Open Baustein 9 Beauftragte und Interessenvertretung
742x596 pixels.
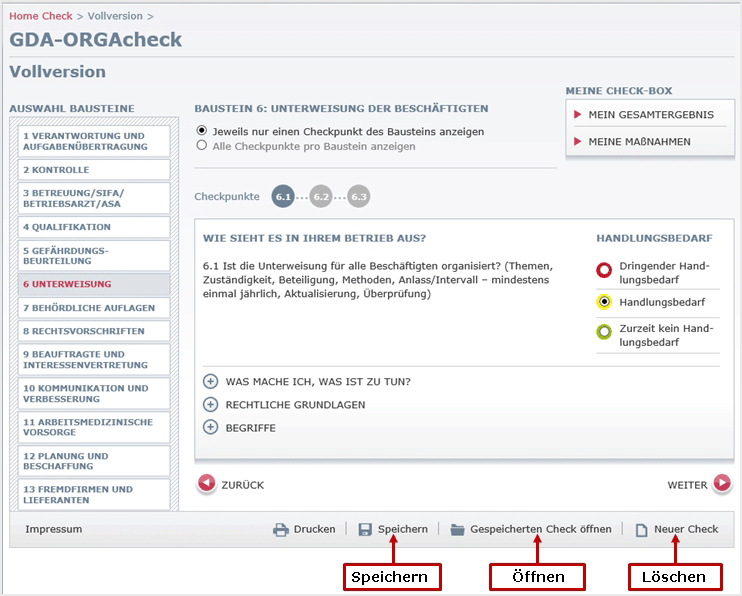(x=94, y=359)
